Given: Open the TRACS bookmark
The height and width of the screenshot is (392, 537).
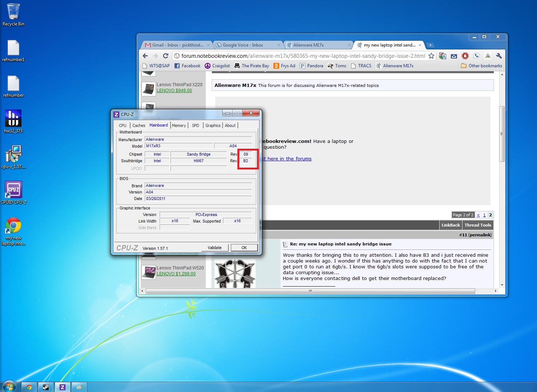Looking at the screenshot, I should pyautogui.click(x=361, y=66).
